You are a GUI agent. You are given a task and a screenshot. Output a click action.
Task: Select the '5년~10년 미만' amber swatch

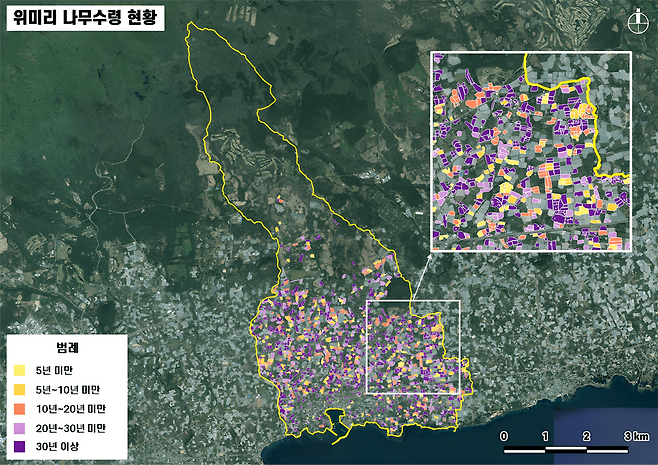click(19, 390)
